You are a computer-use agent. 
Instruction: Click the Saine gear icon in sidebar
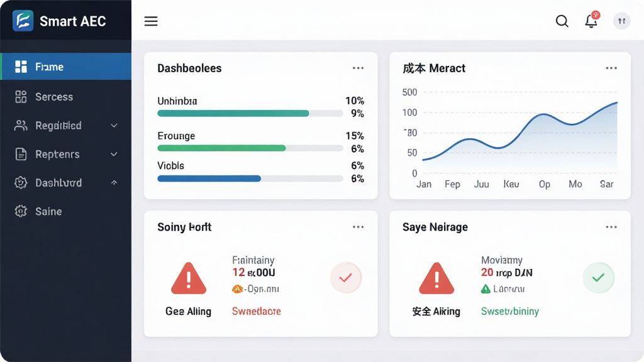tap(21, 211)
